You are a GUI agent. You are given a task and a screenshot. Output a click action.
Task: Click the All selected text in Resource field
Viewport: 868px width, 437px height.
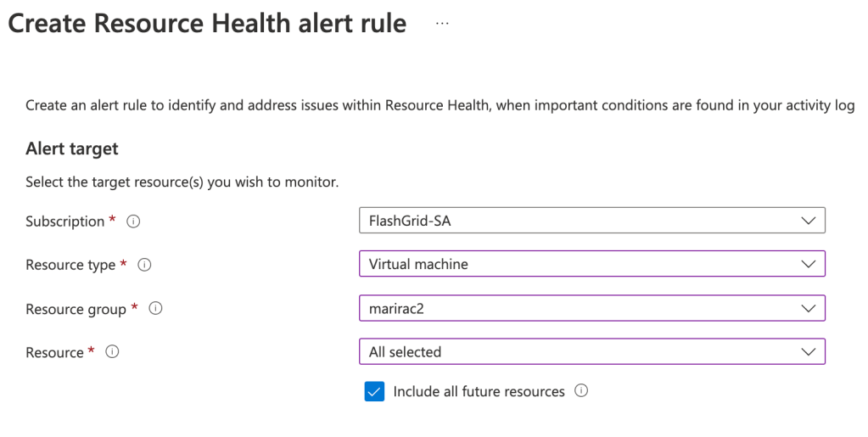tap(405, 351)
